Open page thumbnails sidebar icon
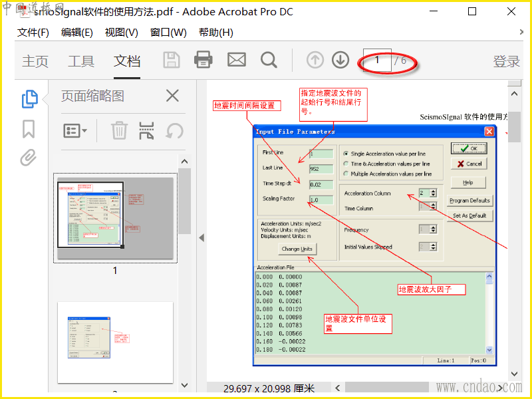Screen dimensions: 532x399 [29, 99]
